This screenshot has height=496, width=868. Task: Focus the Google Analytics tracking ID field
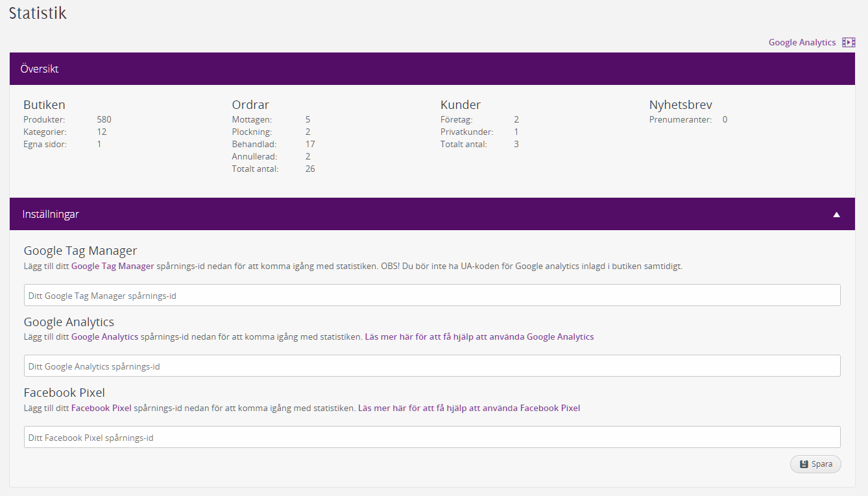click(x=432, y=366)
